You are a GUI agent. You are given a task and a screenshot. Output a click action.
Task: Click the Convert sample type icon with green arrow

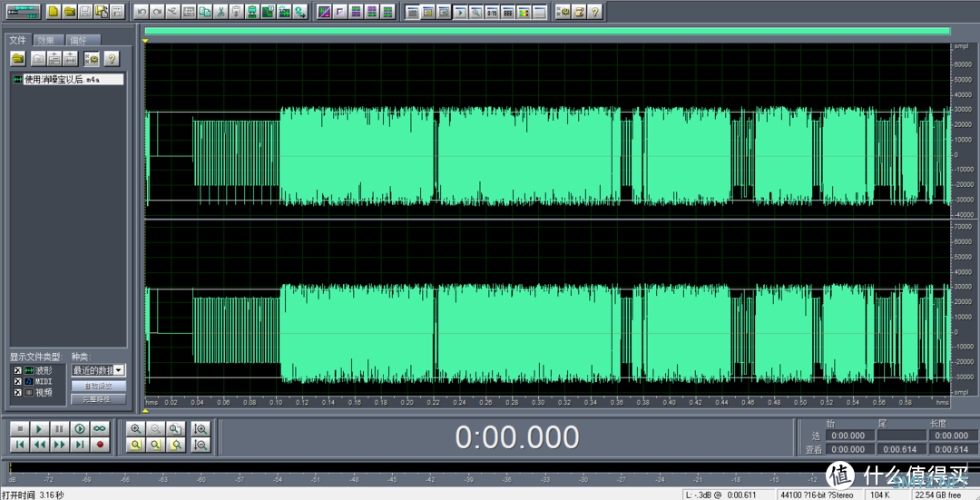point(300,11)
